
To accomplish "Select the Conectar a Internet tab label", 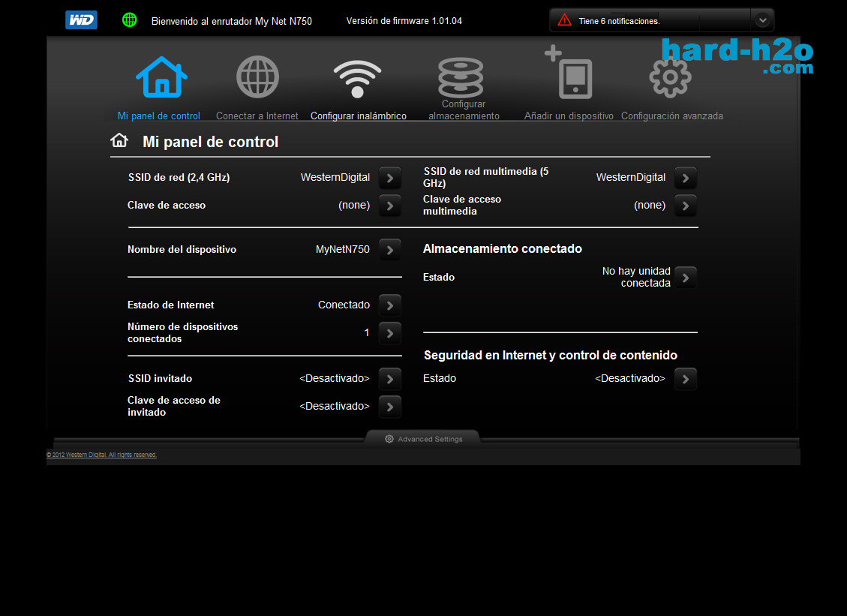I will point(257,116).
